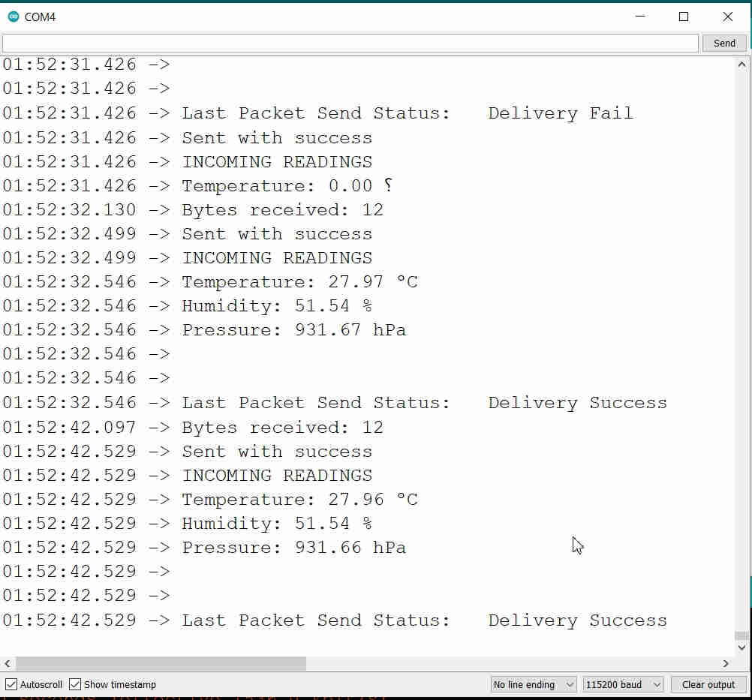Click 'Bytes received: 12' at 01:52:32.130
The image size is (752, 700).
coord(282,210)
